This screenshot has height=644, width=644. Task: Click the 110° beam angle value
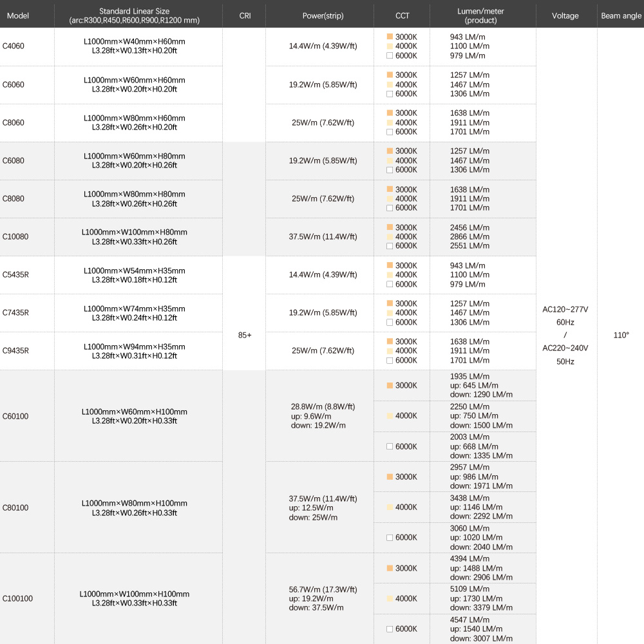click(621, 336)
